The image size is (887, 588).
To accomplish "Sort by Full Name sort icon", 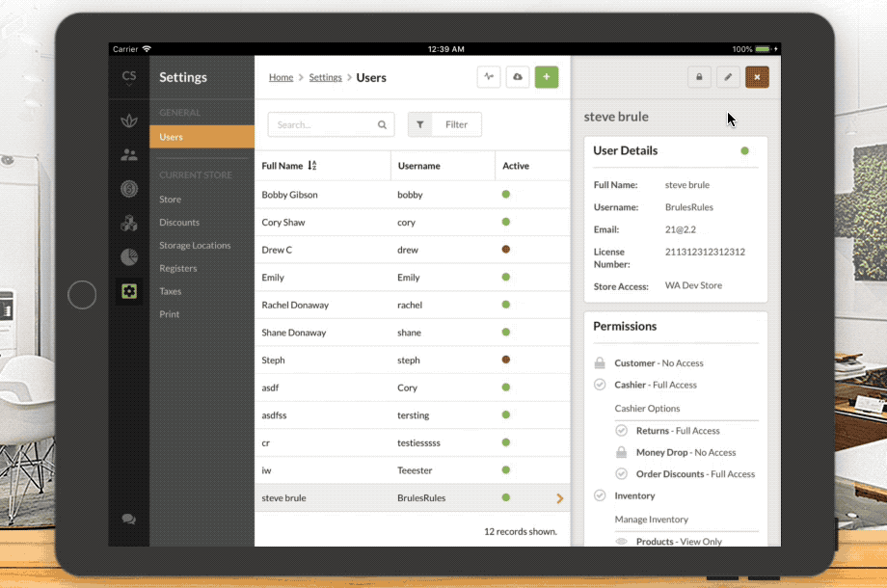I will [312, 166].
